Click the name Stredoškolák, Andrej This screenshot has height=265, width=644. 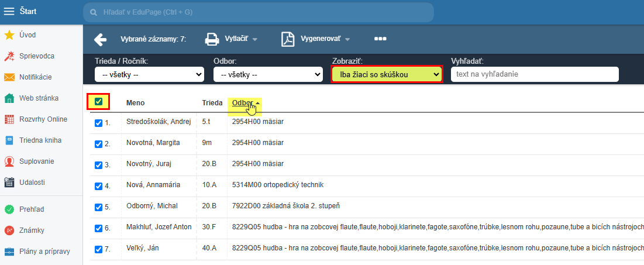pos(159,122)
